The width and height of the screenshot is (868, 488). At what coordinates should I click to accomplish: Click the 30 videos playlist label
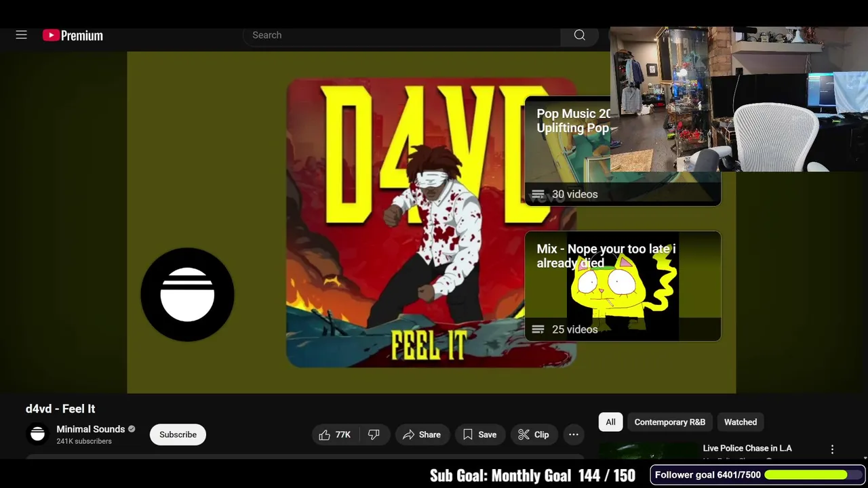point(574,194)
